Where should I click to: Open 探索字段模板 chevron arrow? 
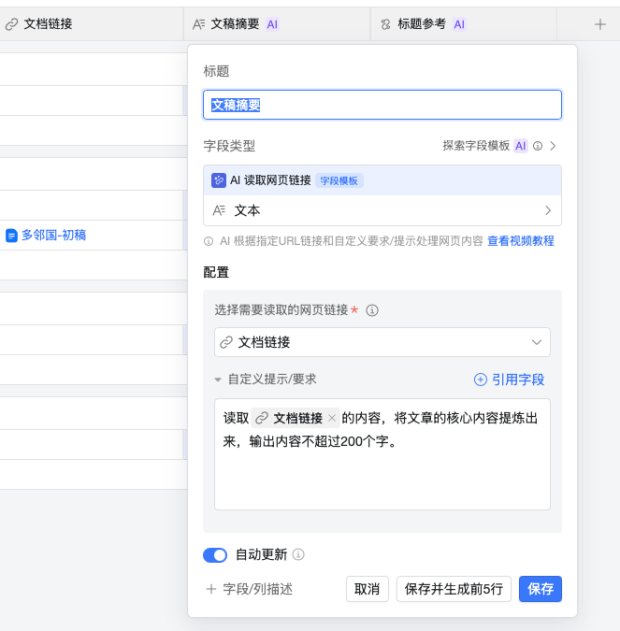pos(553,146)
